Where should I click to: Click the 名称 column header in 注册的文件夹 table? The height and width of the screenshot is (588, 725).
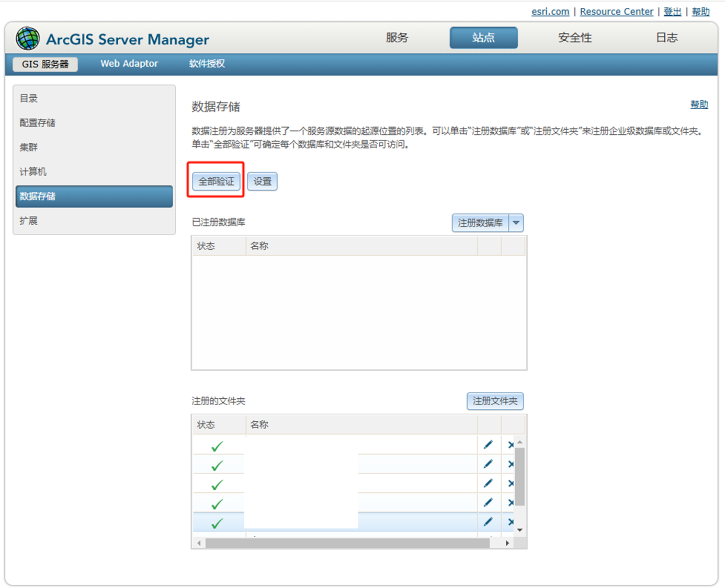[361, 424]
